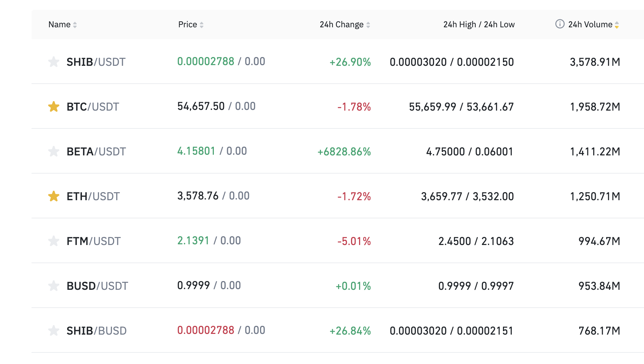Screen dimensions: 644x364
Task: Unfavorite the BTC/USDT gold star
Action: tap(54, 107)
